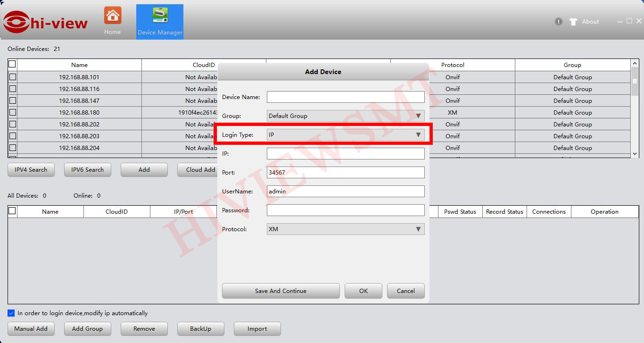Tick the checkbox for device 192.168.88.101
644x343 pixels.
tap(13, 77)
